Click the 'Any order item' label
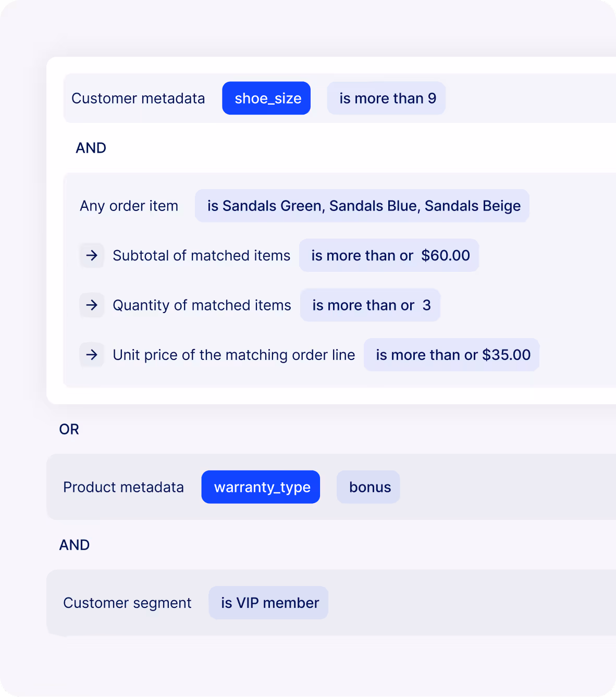Viewport: 616px width, 697px height. click(x=129, y=206)
